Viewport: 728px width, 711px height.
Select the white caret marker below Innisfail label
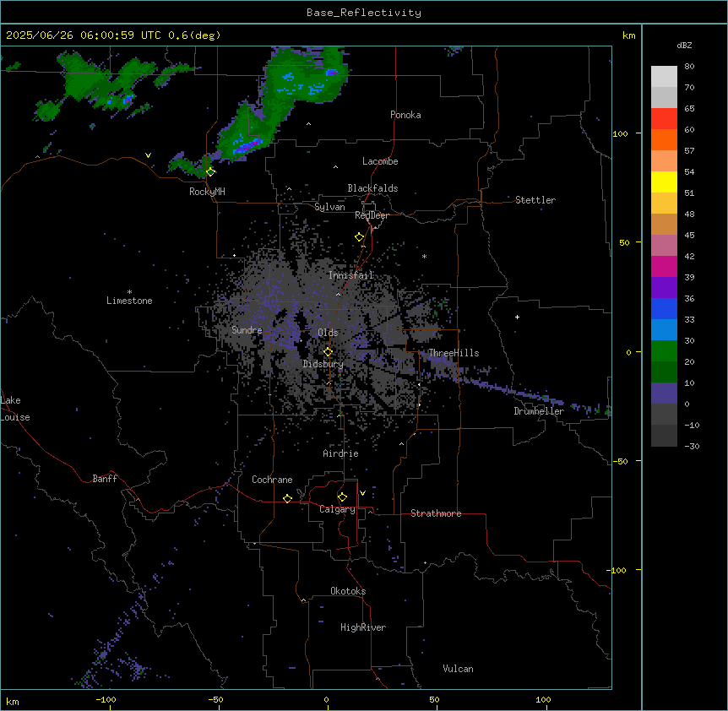[x=339, y=294]
